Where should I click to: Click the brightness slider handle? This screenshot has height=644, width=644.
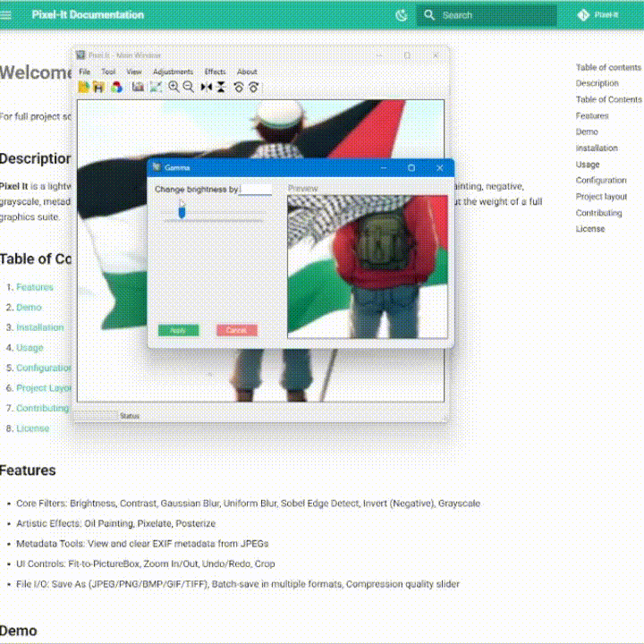point(182,212)
